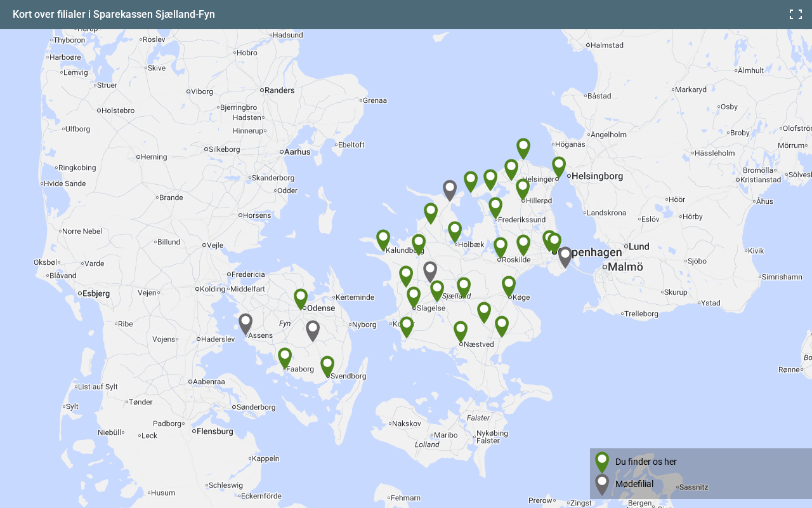812x508 pixels.
Task: Select the green pin at Korsør
Action: tap(407, 326)
